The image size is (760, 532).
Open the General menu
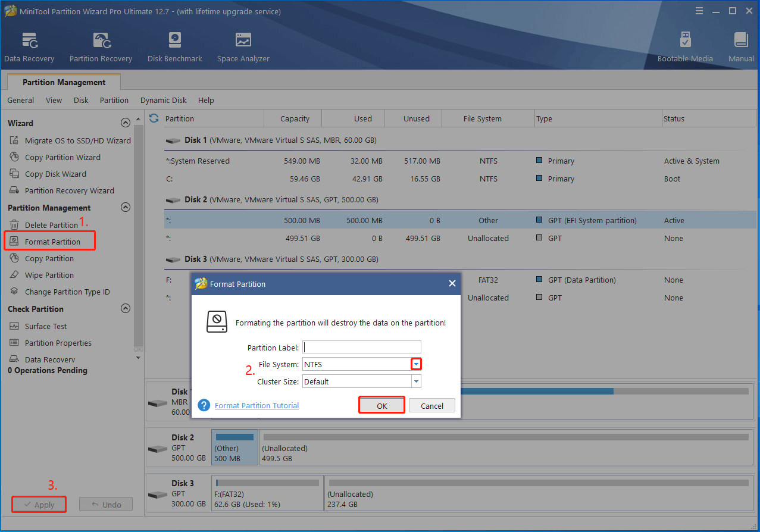[x=21, y=100]
